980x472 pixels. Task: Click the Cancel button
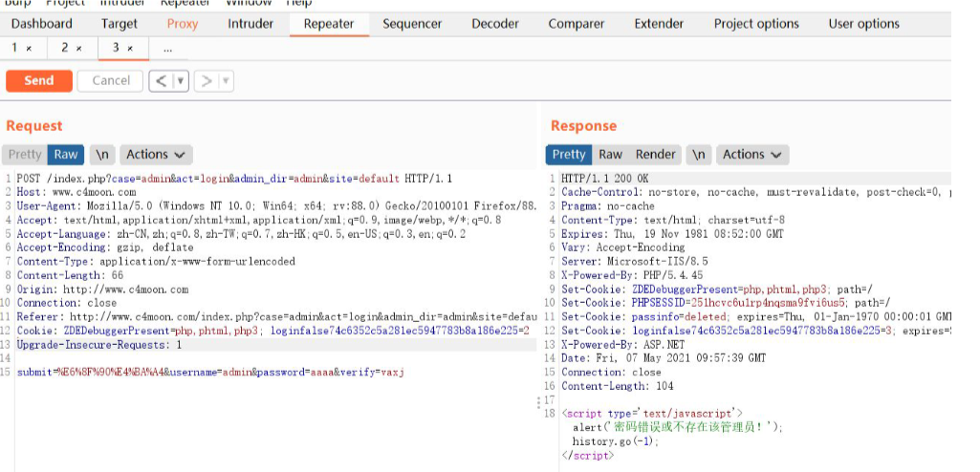111,81
